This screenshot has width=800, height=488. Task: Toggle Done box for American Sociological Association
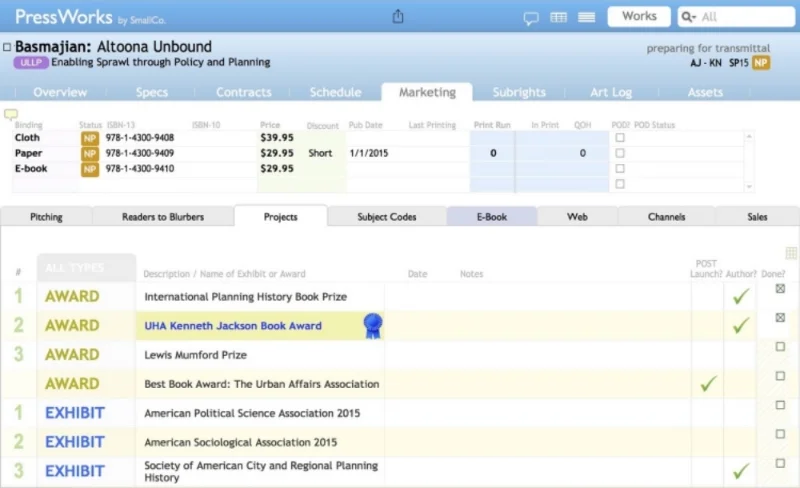[x=780, y=434]
